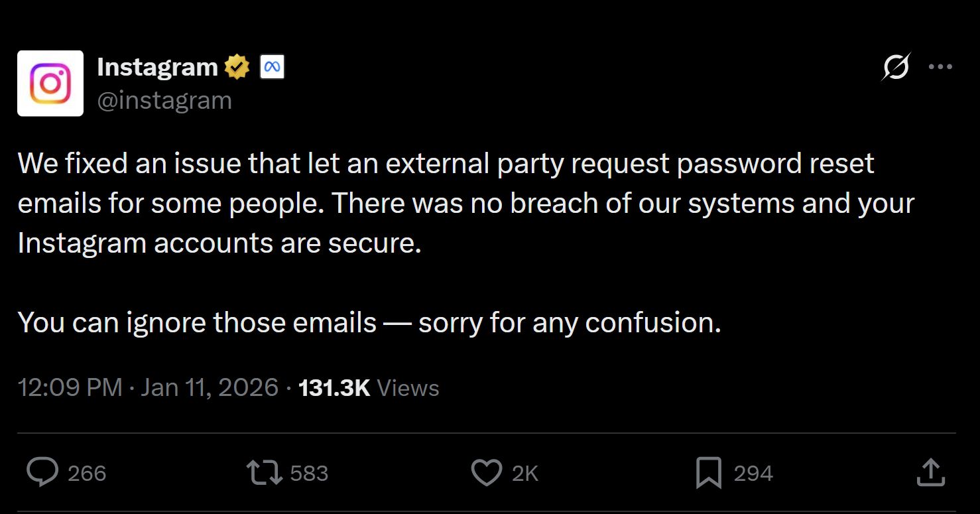Open the three-dot more options menu
The width and height of the screenshot is (980, 514).
[x=940, y=67]
